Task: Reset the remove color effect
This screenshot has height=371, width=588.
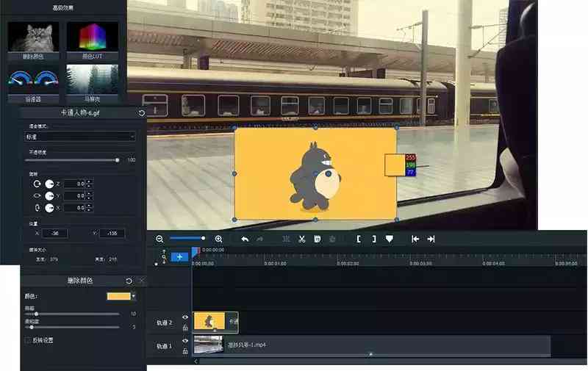Action: [129, 281]
